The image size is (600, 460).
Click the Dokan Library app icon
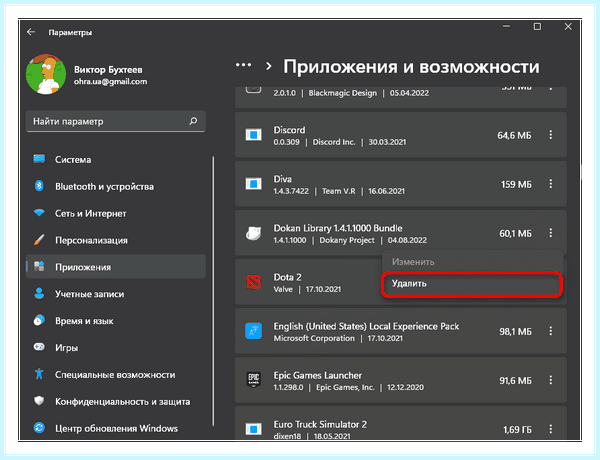point(253,233)
